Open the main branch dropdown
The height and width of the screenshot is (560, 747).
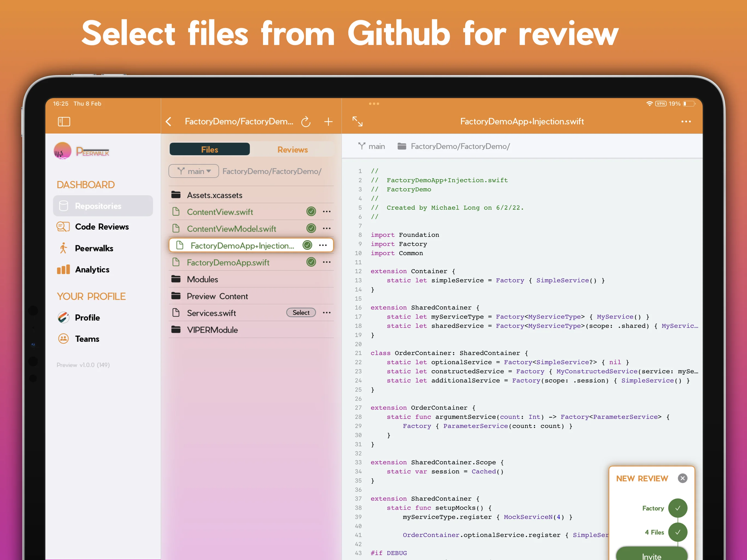pos(194,171)
